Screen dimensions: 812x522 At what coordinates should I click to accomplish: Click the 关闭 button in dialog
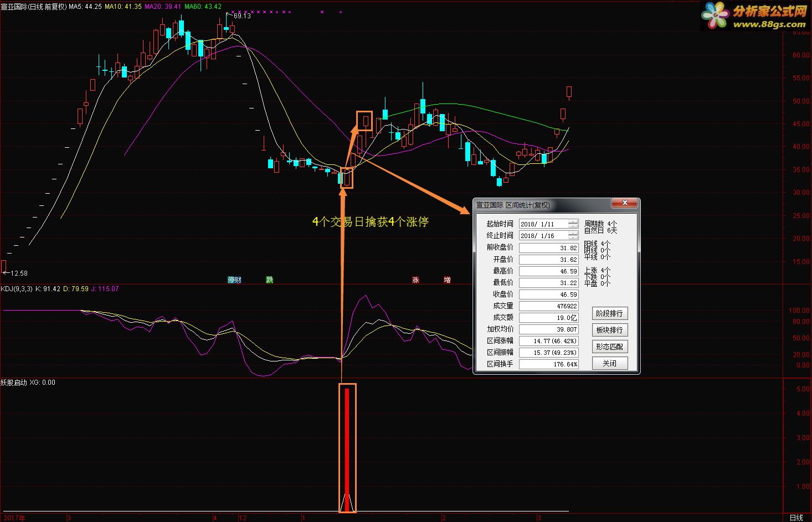[x=609, y=363]
